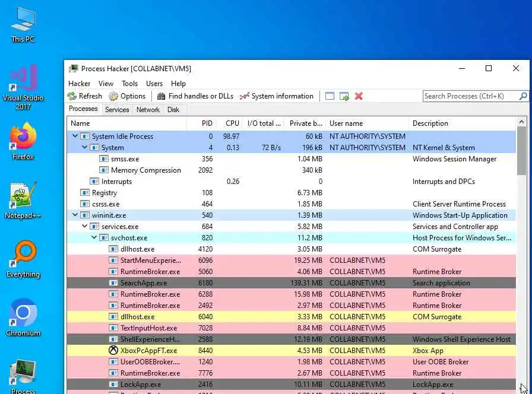Sort by the CPU column header
Viewport: 532px width, 394px height.
(x=229, y=123)
